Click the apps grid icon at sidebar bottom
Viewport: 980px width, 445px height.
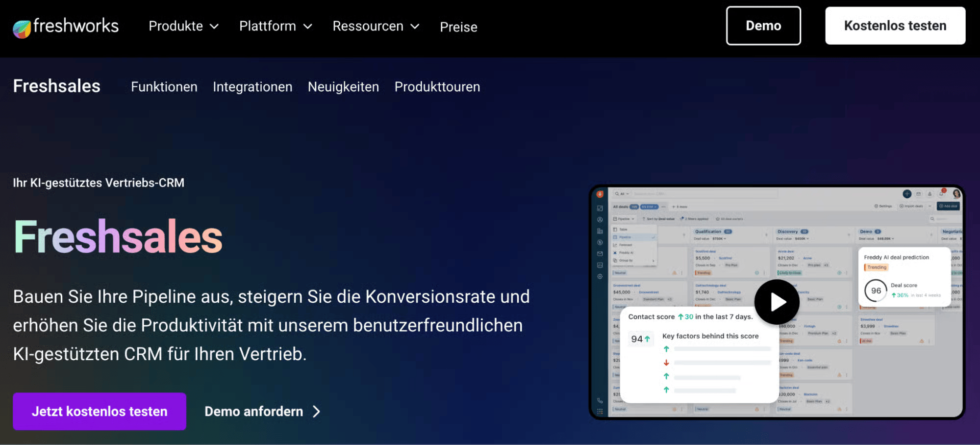599,410
